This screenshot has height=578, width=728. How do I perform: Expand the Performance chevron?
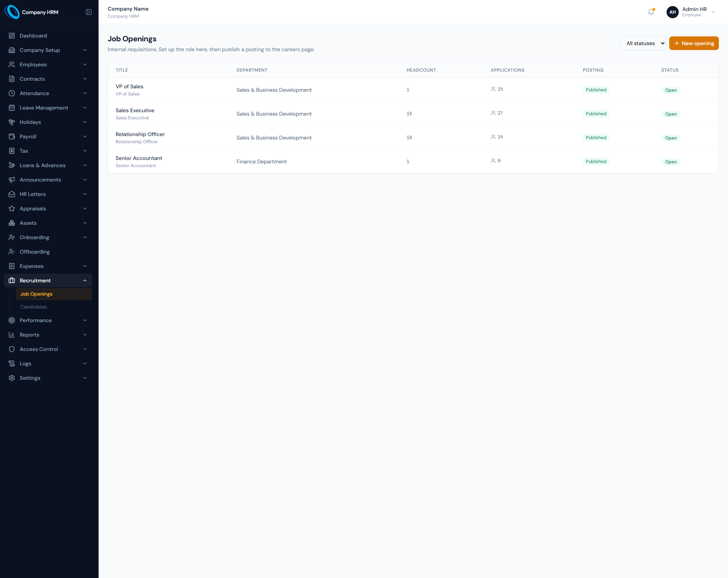coord(85,320)
